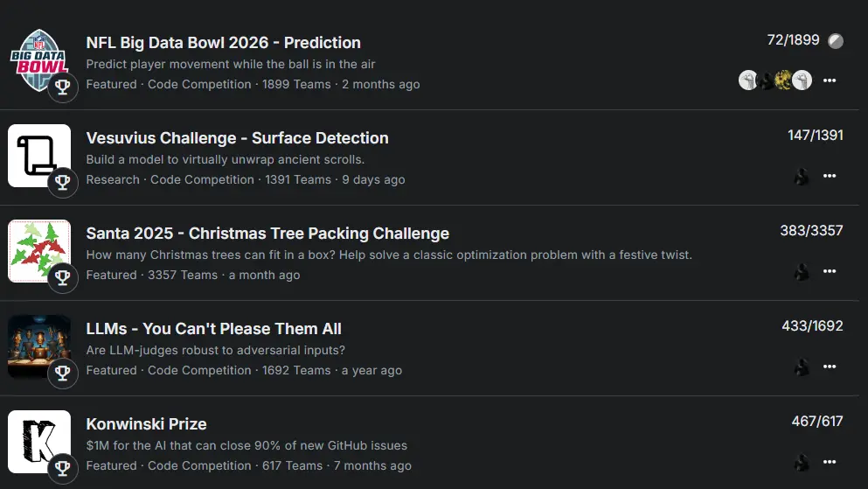
Task: Open more options menu for Vesuvius Challenge
Action: point(830,177)
